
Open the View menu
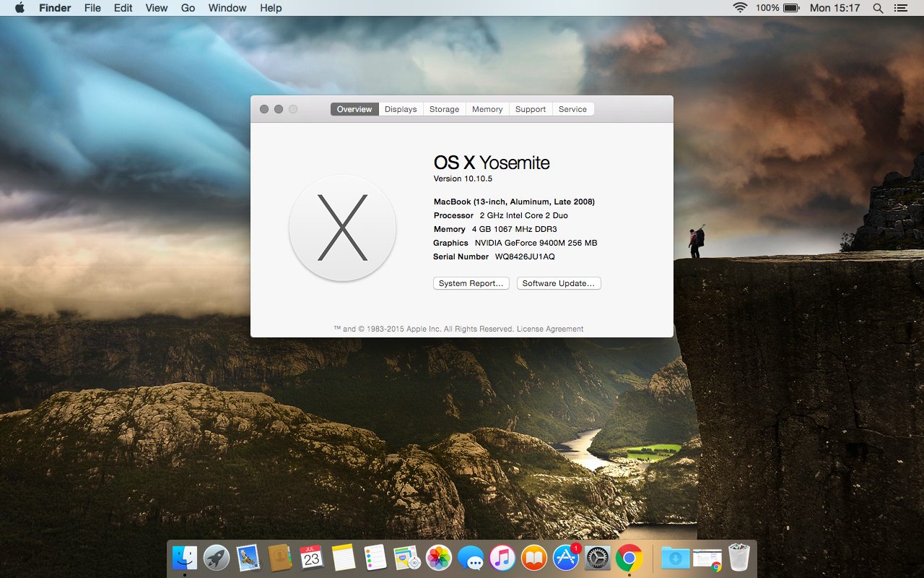pos(157,8)
